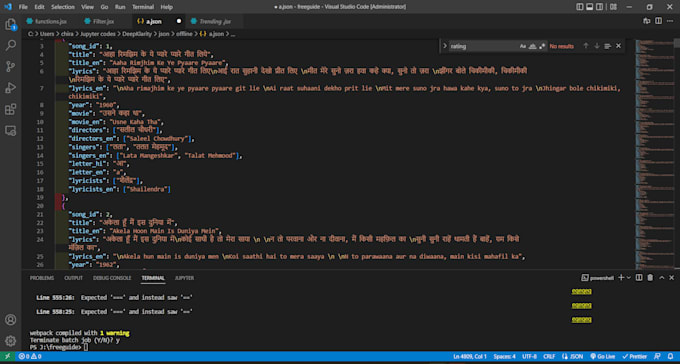Switch to the DEBUG CONSOLE panel tab

click(x=112, y=278)
